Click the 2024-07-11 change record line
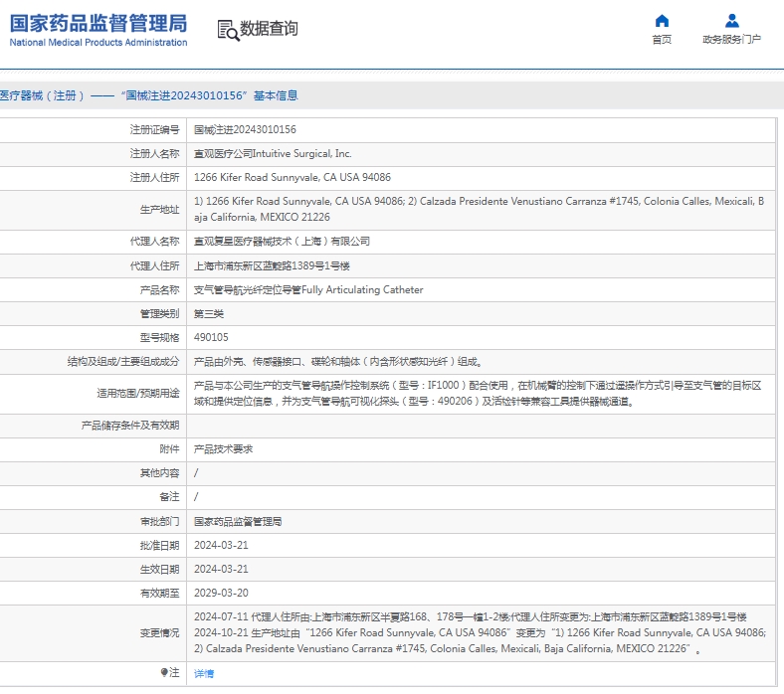The image size is (784, 694). 470,617
